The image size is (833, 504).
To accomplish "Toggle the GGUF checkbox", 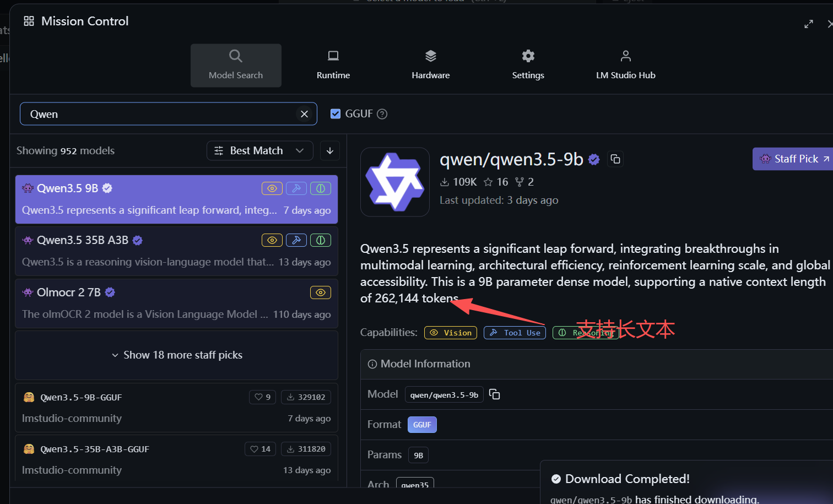I will point(336,114).
